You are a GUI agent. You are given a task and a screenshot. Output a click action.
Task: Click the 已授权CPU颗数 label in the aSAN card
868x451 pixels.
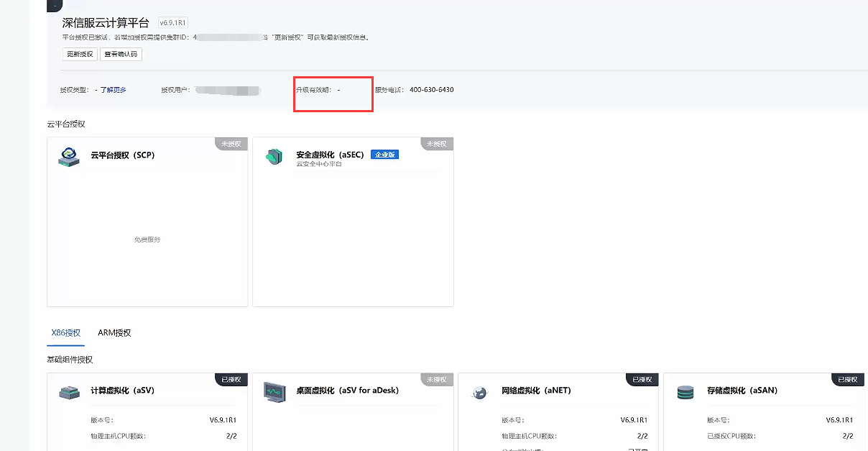pos(731,436)
